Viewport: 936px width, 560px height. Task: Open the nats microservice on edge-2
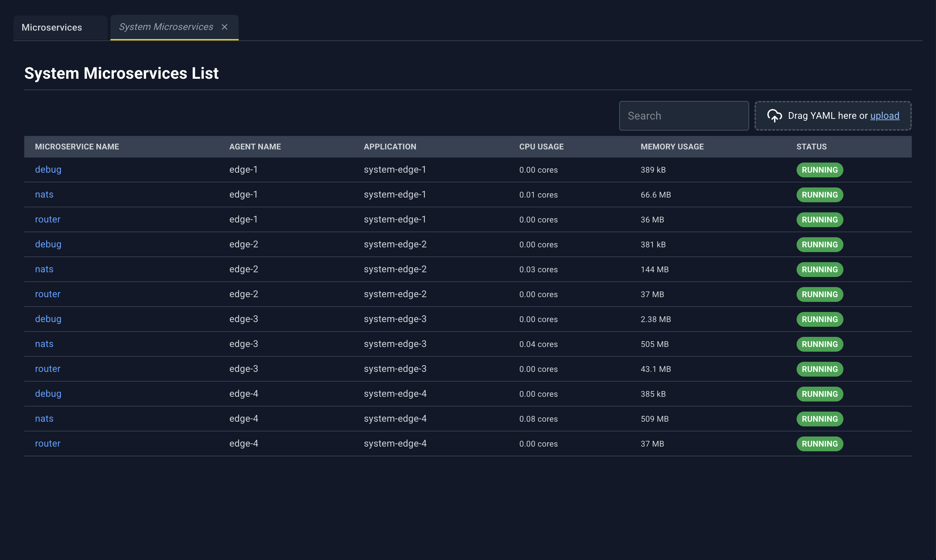pyautogui.click(x=44, y=270)
